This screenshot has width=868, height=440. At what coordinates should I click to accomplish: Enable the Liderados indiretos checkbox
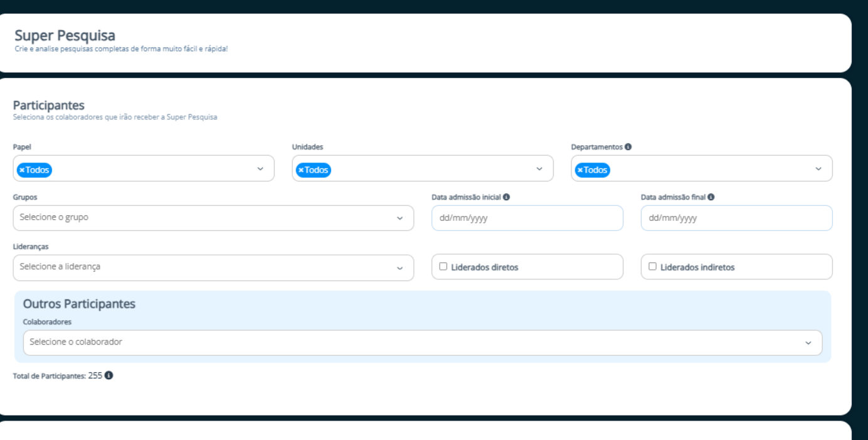[x=652, y=267]
